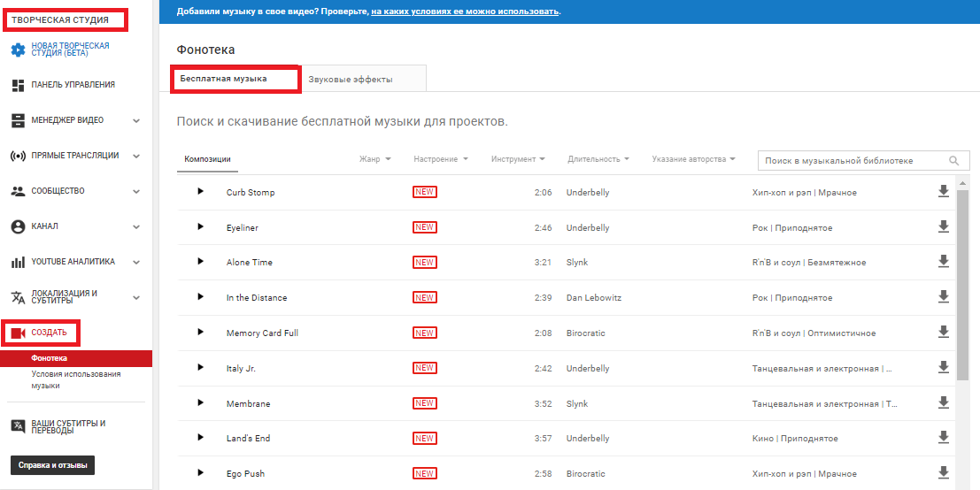This screenshot has width=980, height=490.
Task: Download the Land's End track
Action: tap(944, 438)
